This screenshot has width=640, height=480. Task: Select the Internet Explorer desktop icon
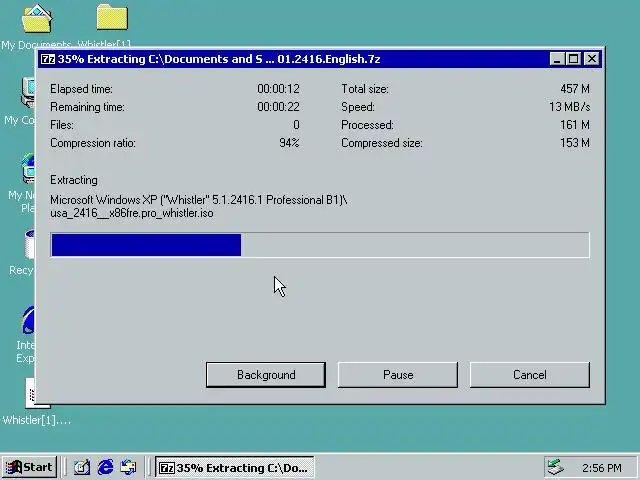(25, 333)
